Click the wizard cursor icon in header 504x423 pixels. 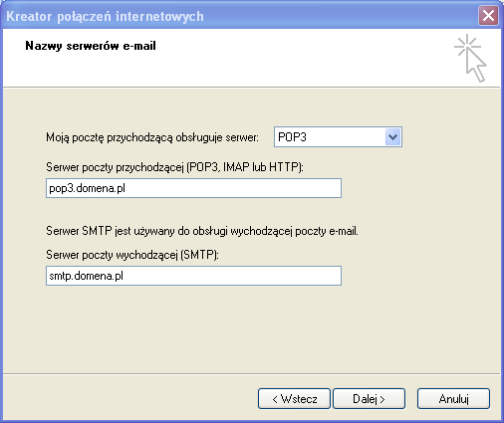click(x=470, y=58)
